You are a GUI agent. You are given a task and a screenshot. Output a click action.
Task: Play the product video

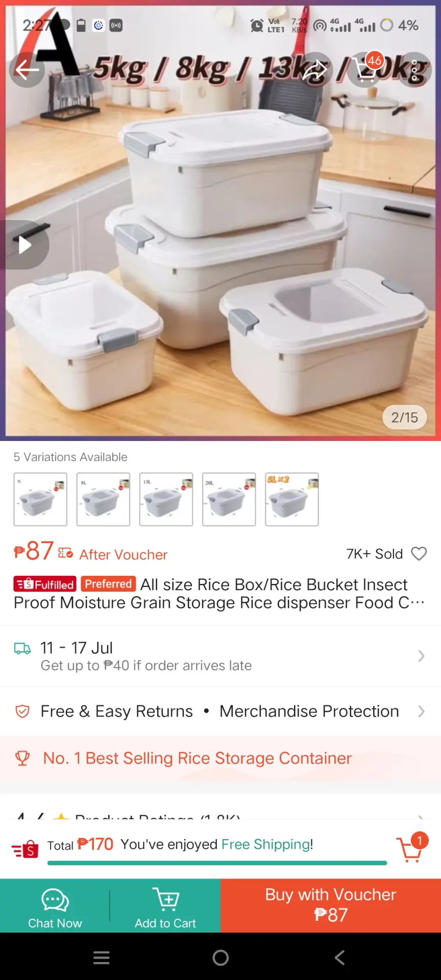pyautogui.click(x=24, y=245)
